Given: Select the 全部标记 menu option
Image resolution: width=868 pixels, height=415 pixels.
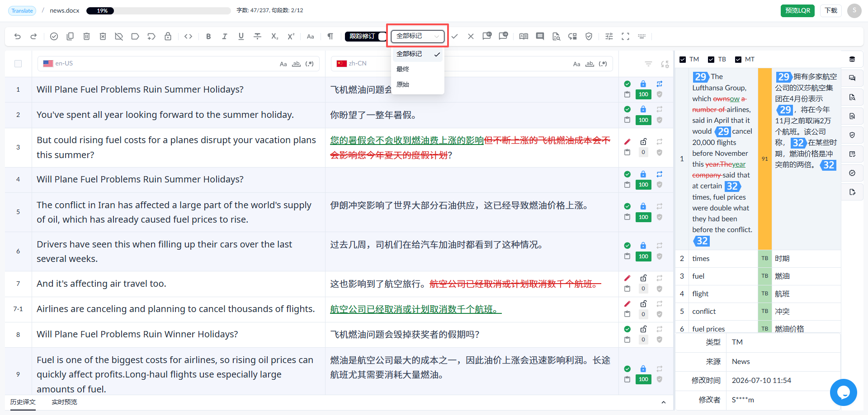Looking at the screenshot, I should click(x=418, y=54).
